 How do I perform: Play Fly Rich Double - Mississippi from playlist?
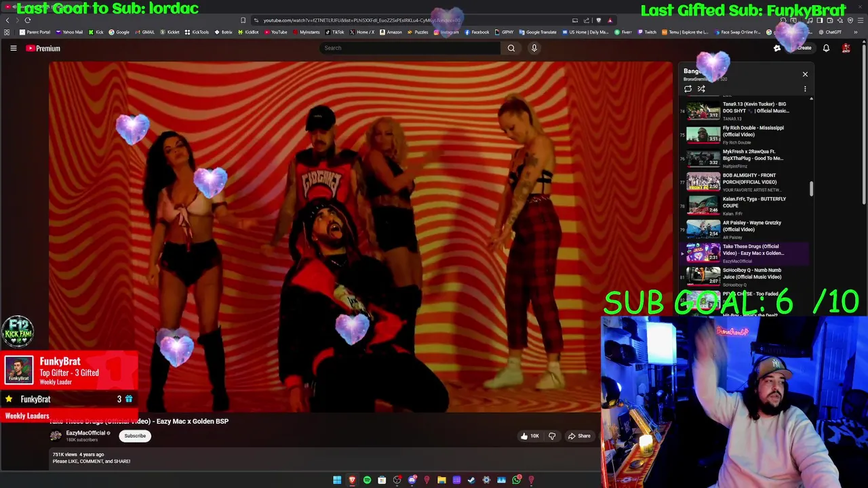746,135
